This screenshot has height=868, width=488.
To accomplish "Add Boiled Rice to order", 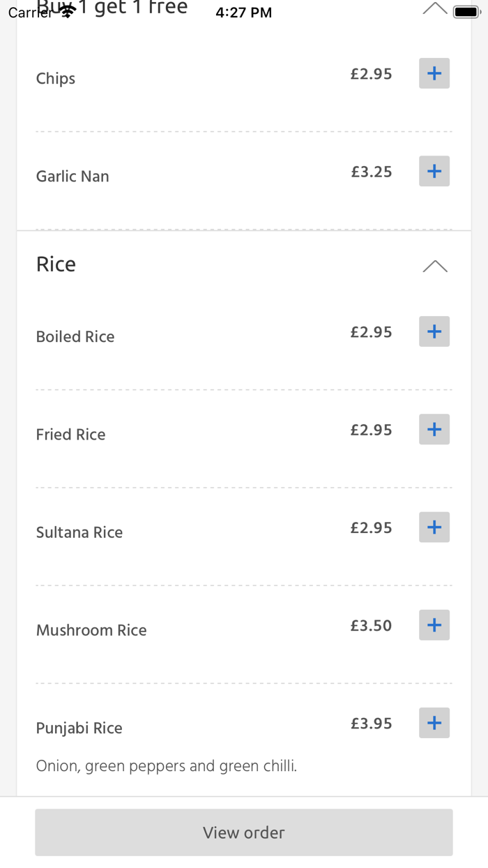I will coord(434,331).
